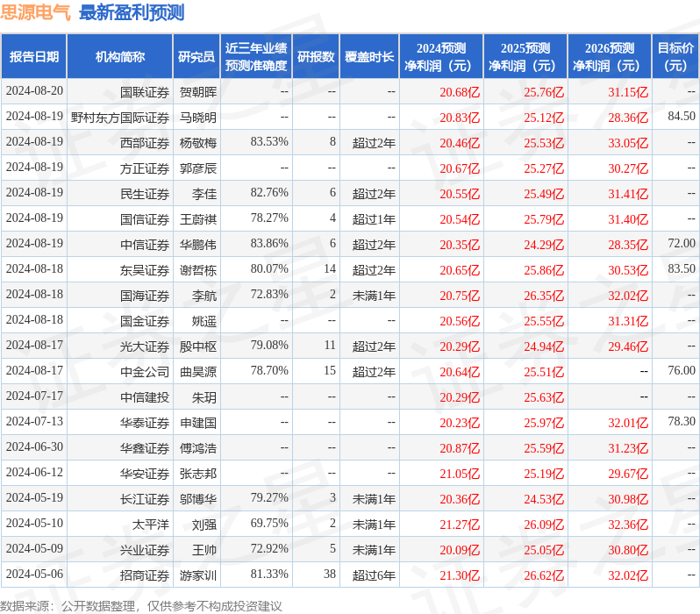This screenshot has width=700, height=614.
Task: Click the 近三年业绩预测准确度 column header
Action: click(255, 57)
